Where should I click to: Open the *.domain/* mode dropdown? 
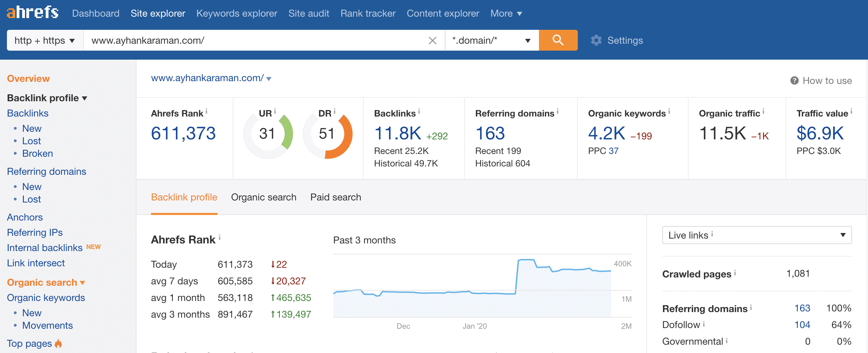pos(492,40)
